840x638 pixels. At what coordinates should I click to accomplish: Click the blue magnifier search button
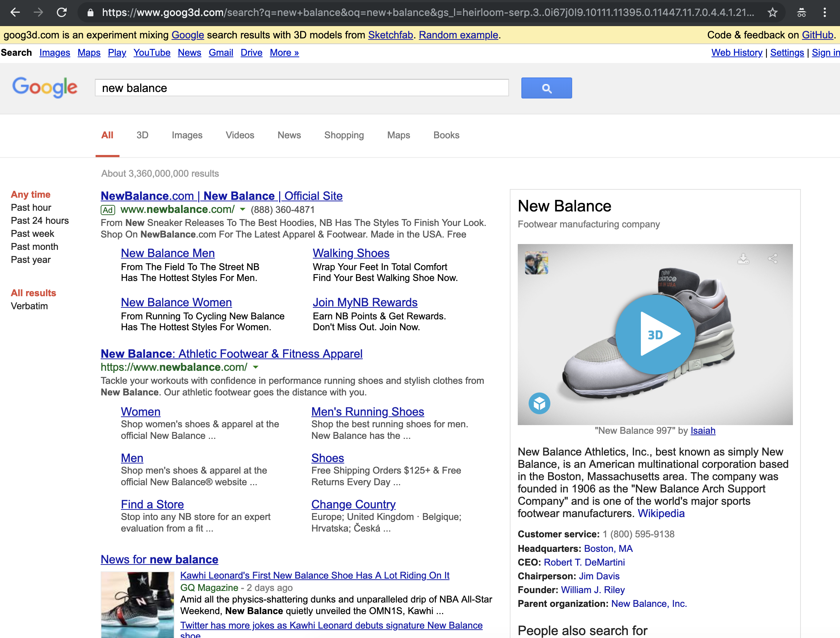click(546, 88)
